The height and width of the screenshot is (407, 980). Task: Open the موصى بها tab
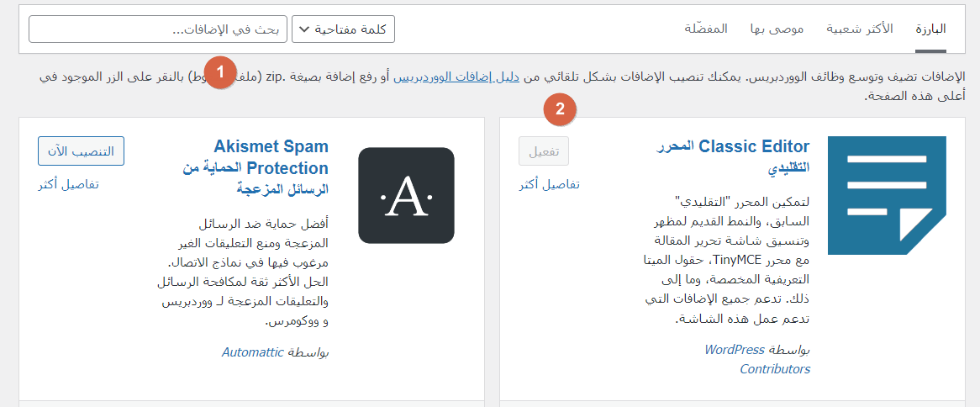777,29
